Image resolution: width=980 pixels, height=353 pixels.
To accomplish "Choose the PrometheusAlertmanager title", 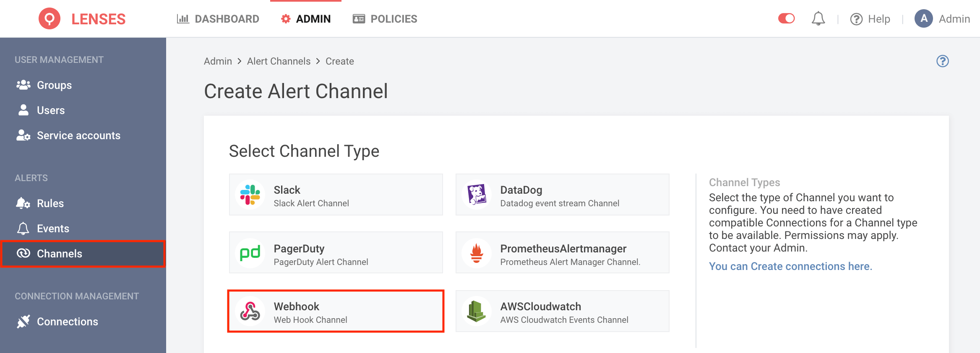I will click(x=563, y=249).
